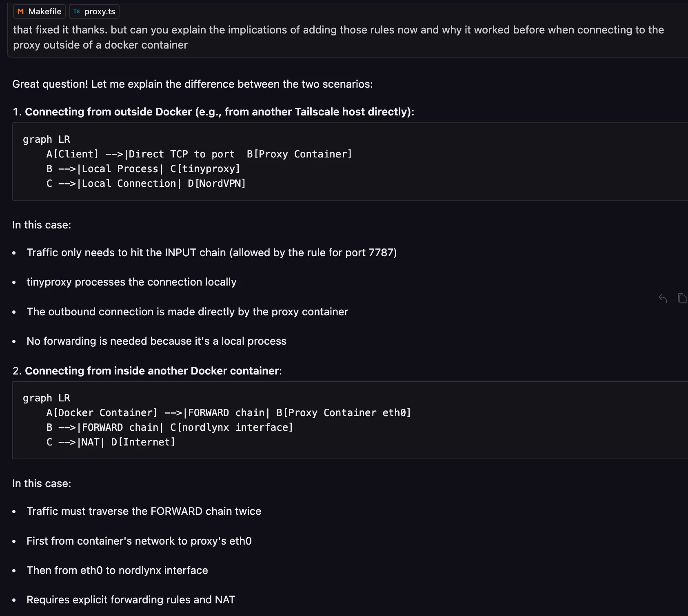Open the proxy.ts file chip
Viewport: 688px width, 616px height.
[94, 11]
